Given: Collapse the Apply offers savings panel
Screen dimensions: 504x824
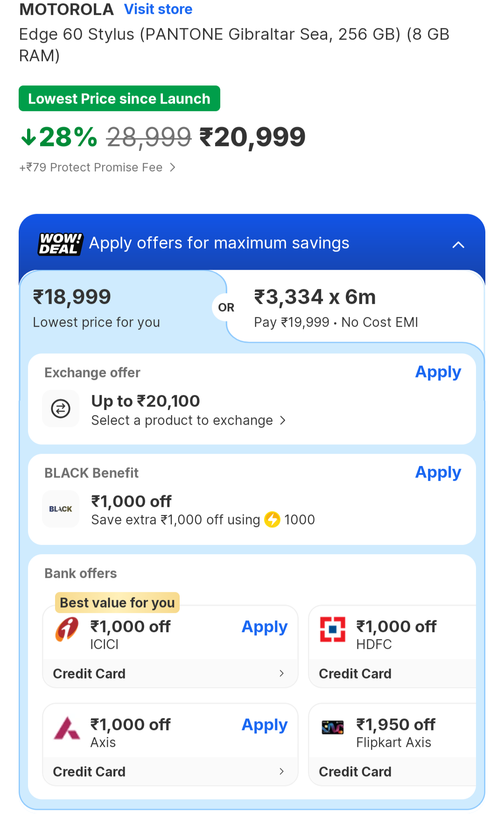Looking at the screenshot, I should point(458,245).
